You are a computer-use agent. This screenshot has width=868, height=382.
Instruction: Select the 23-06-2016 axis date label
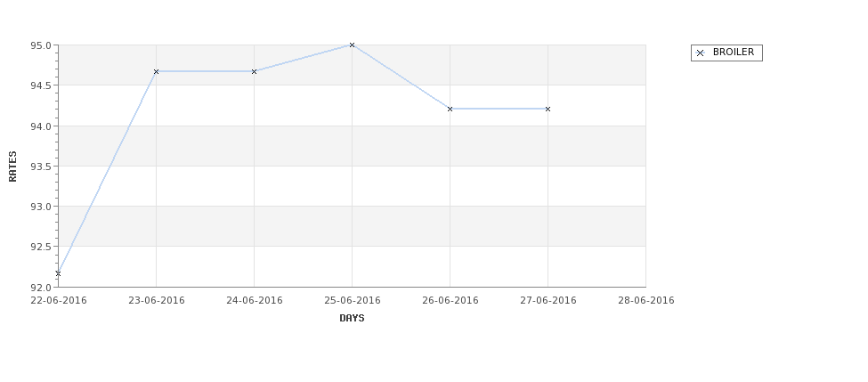click(157, 301)
